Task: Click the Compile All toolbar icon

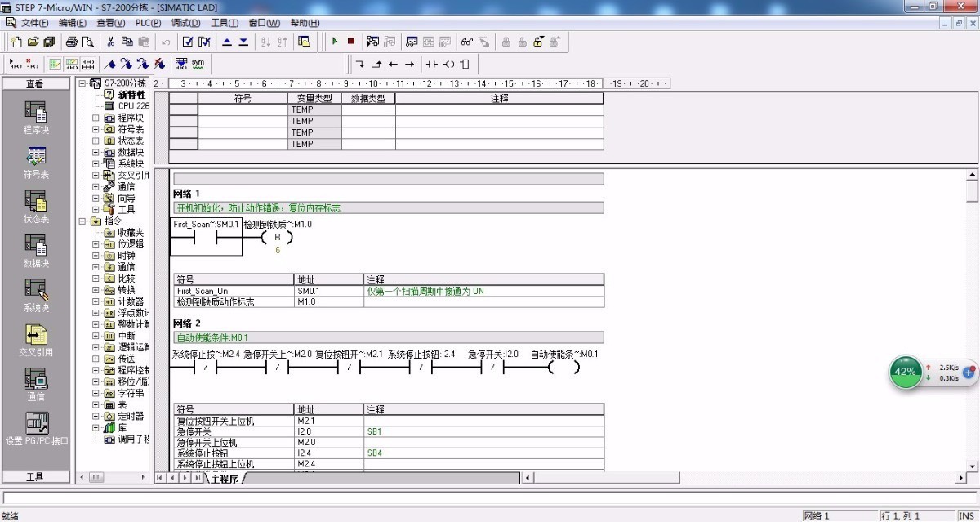Action: (204, 42)
